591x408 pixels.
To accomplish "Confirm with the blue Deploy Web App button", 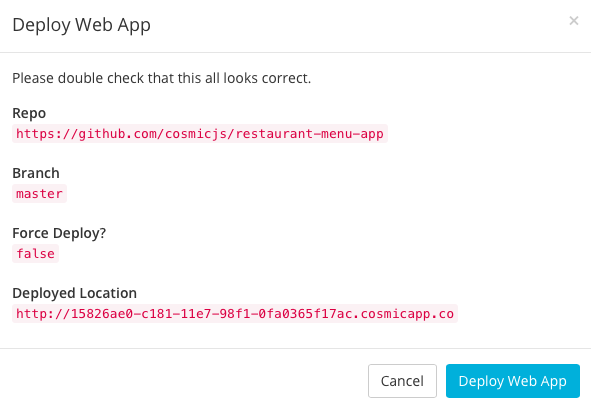I will [x=513, y=381].
